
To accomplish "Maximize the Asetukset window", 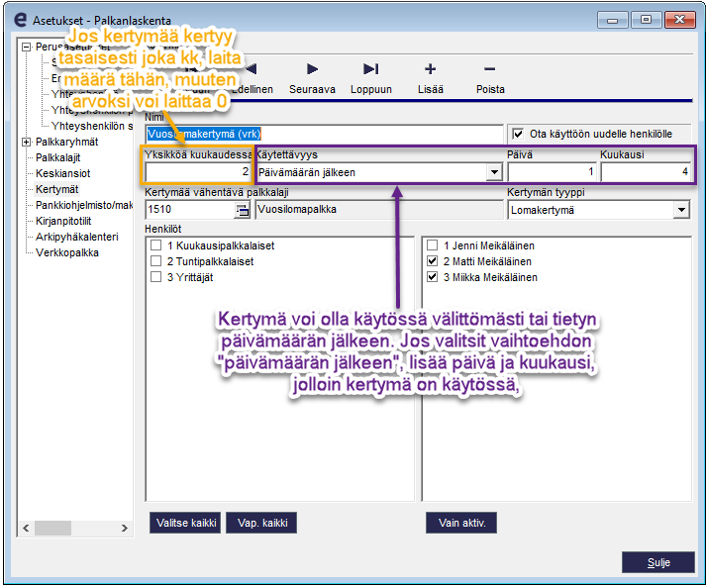I will pyautogui.click(x=647, y=20).
